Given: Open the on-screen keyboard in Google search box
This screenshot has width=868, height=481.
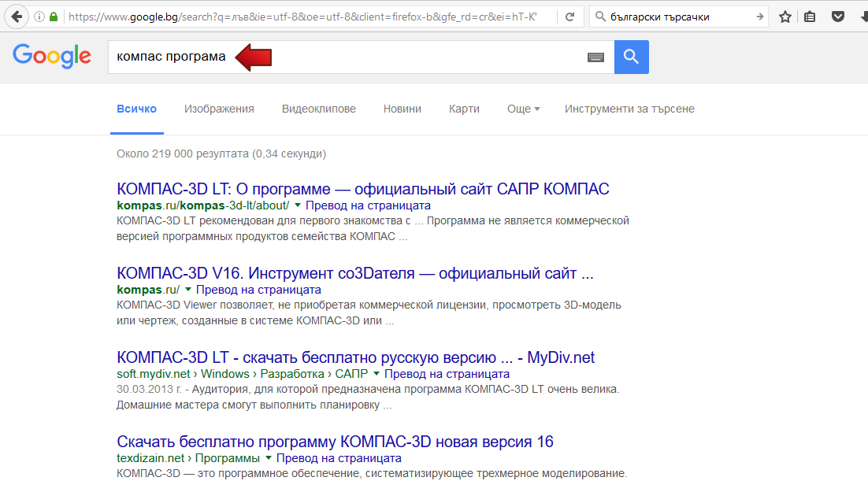Looking at the screenshot, I should coord(595,57).
